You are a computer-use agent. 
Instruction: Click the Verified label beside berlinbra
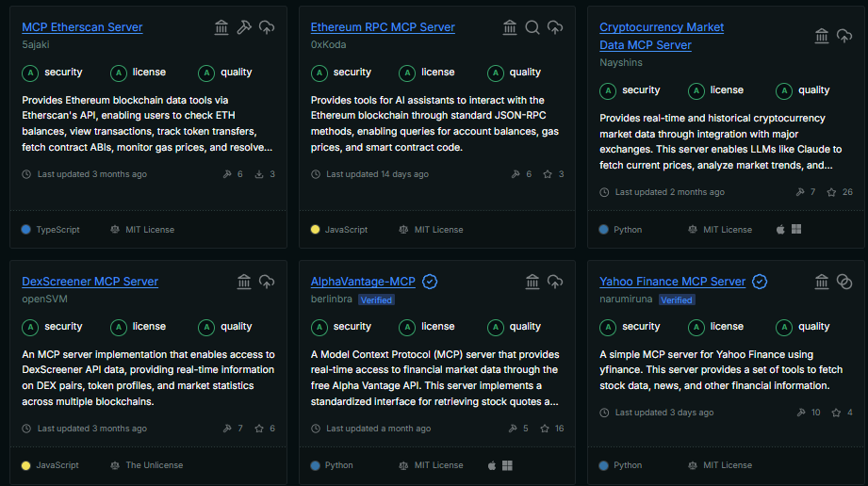[x=376, y=300]
